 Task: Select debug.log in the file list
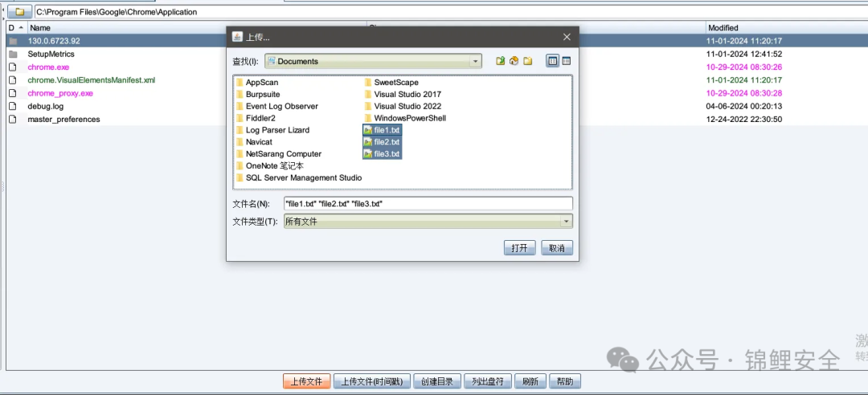[x=46, y=106]
